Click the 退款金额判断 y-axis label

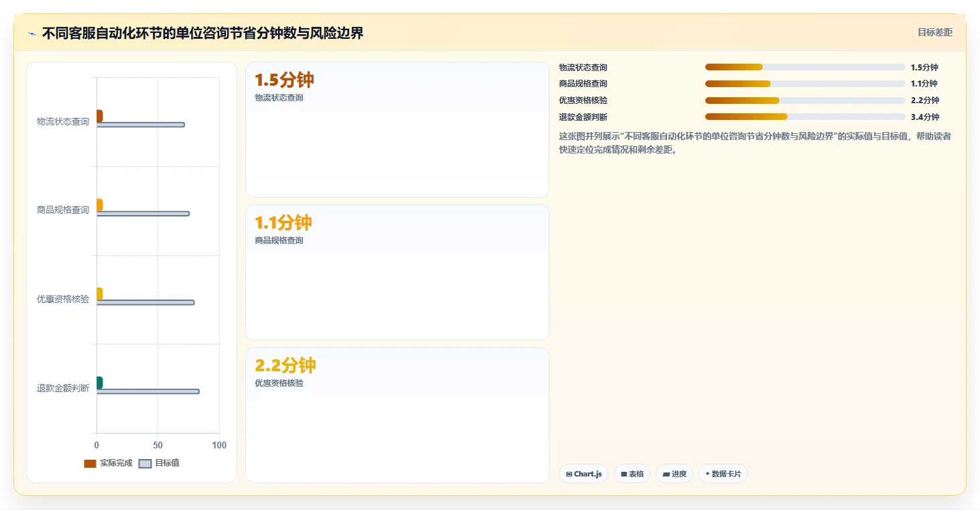63,388
